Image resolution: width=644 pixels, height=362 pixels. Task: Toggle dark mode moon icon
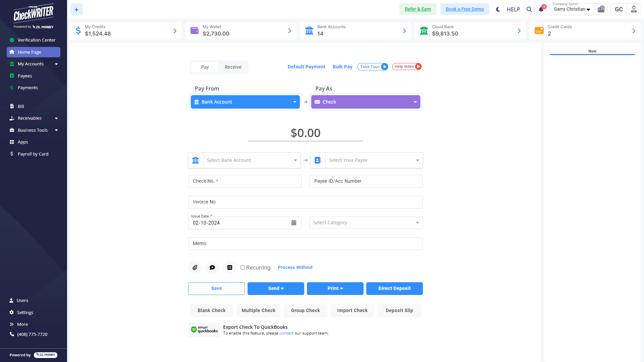click(498, 9)
